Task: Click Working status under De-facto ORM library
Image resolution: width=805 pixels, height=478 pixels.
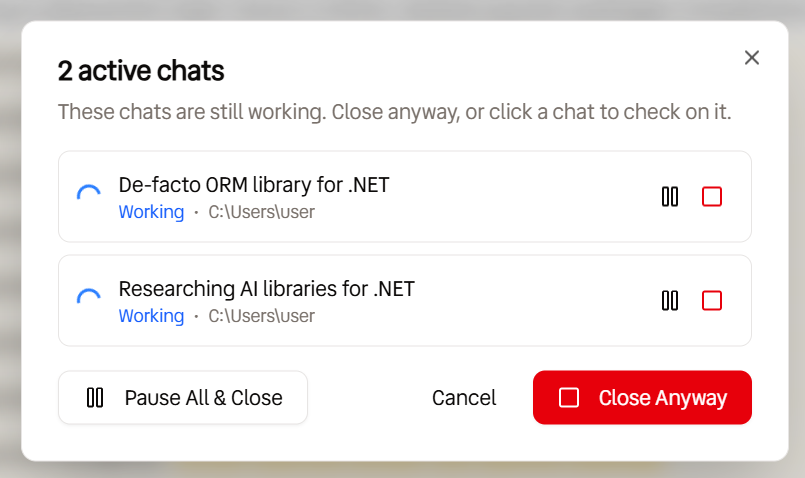Action: coord(151,212)
